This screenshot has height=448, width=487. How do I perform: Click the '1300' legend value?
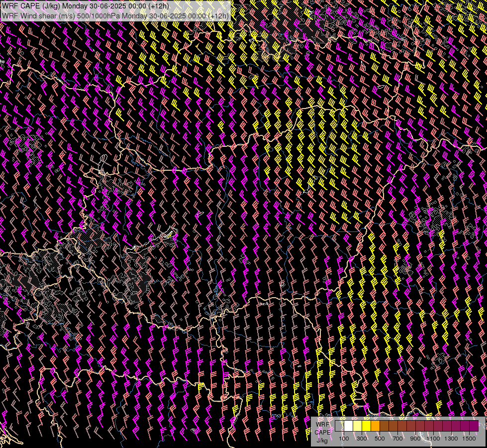(x=451, y=439)
